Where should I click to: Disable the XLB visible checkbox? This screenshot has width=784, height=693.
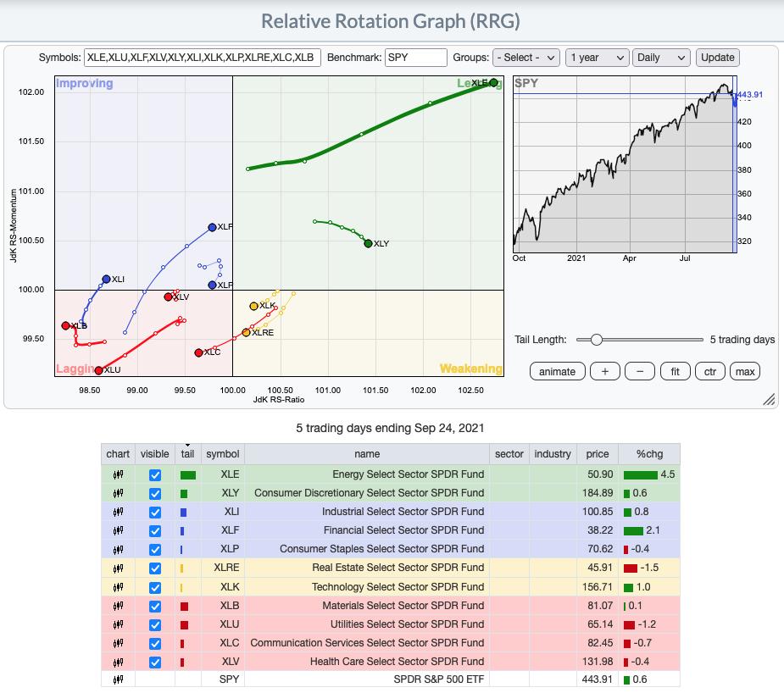155,606
